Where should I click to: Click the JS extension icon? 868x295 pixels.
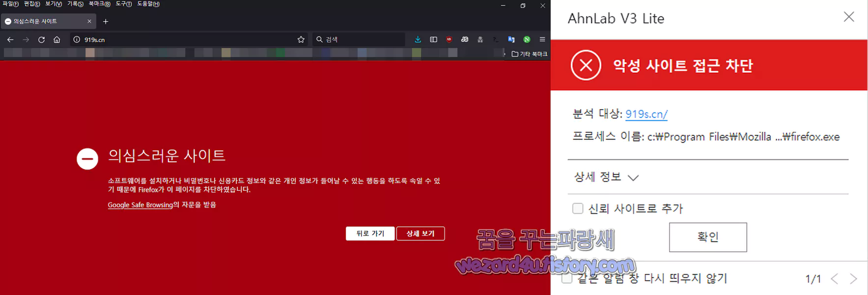(x=465, y=39)
